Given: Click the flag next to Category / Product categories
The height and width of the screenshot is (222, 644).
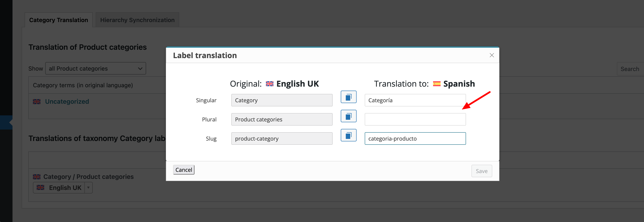Looking at the screenshot, I should tap(37, 177).
